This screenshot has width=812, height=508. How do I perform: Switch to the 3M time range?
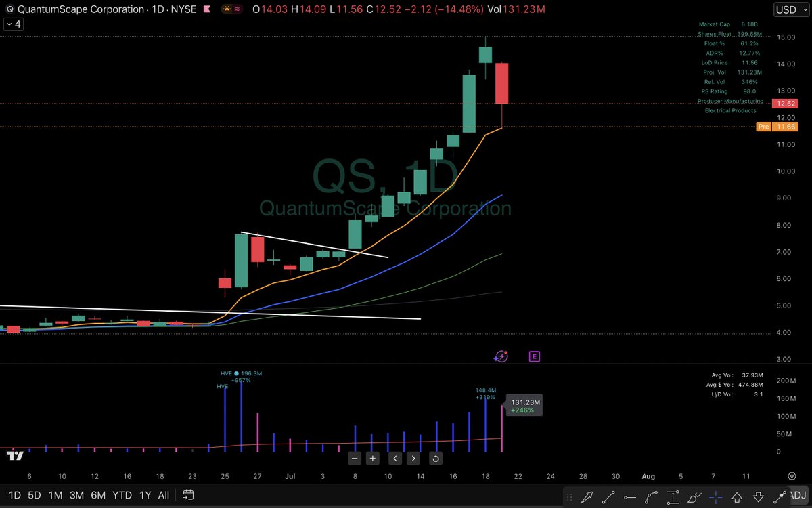(76, 495)
